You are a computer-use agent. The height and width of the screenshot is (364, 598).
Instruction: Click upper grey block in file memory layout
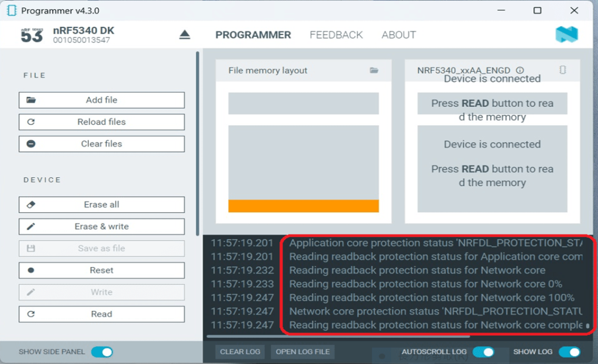[303, 103]
